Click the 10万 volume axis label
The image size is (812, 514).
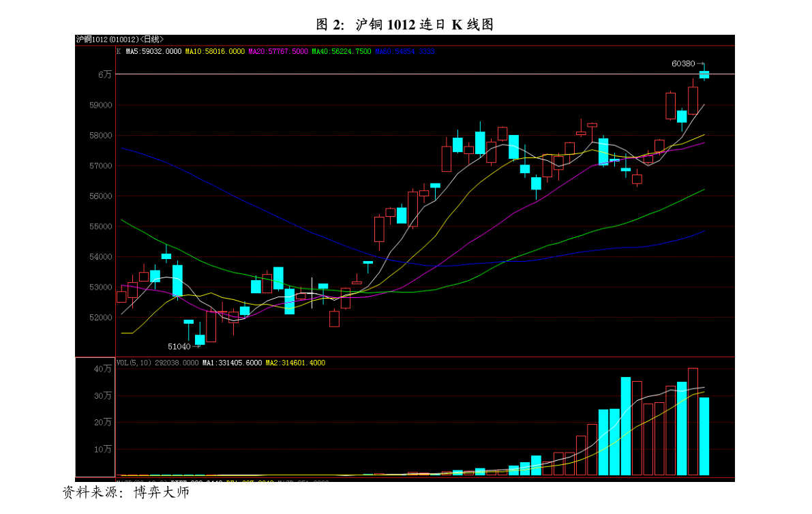click(x=102, y=449)
